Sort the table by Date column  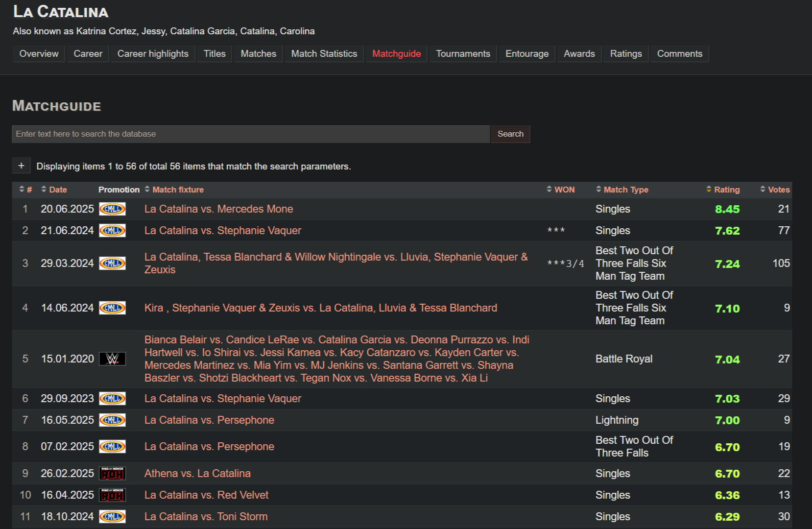point(54,190)
